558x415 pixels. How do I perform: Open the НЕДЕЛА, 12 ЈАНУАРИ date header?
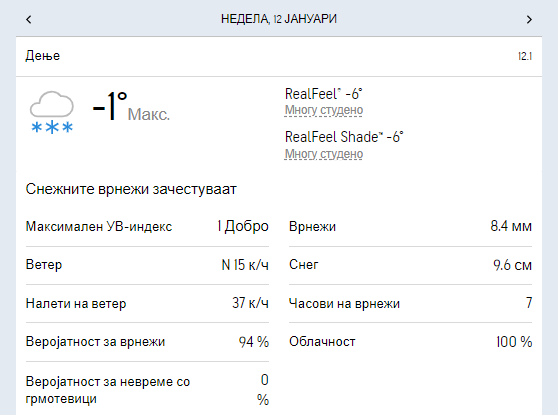pyautogui.click(x=279, y=19)
